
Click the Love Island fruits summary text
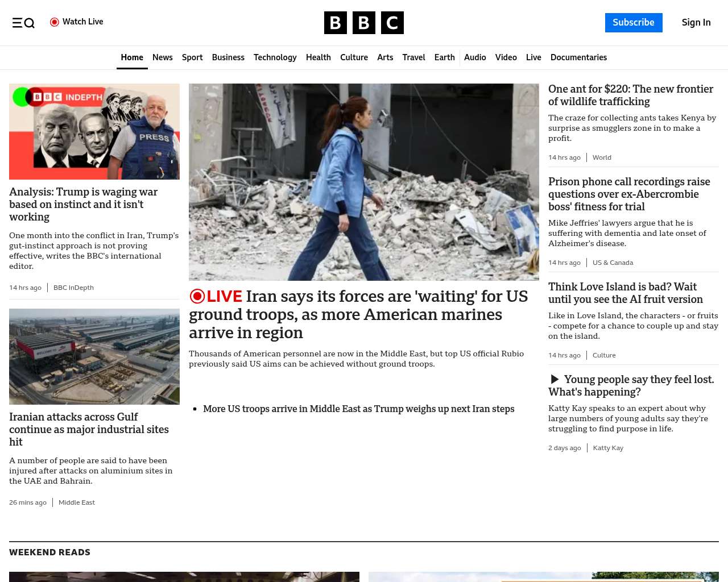(633, 326)
